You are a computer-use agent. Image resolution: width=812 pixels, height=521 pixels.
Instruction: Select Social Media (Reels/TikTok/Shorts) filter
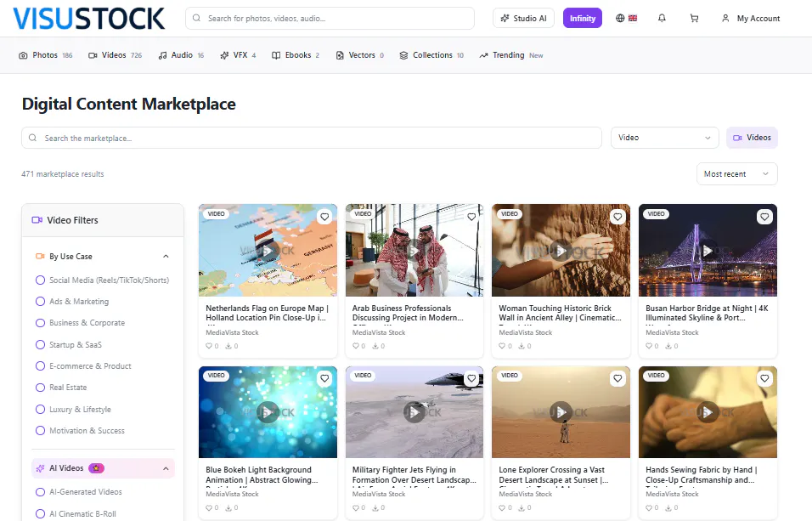[102, 280]
